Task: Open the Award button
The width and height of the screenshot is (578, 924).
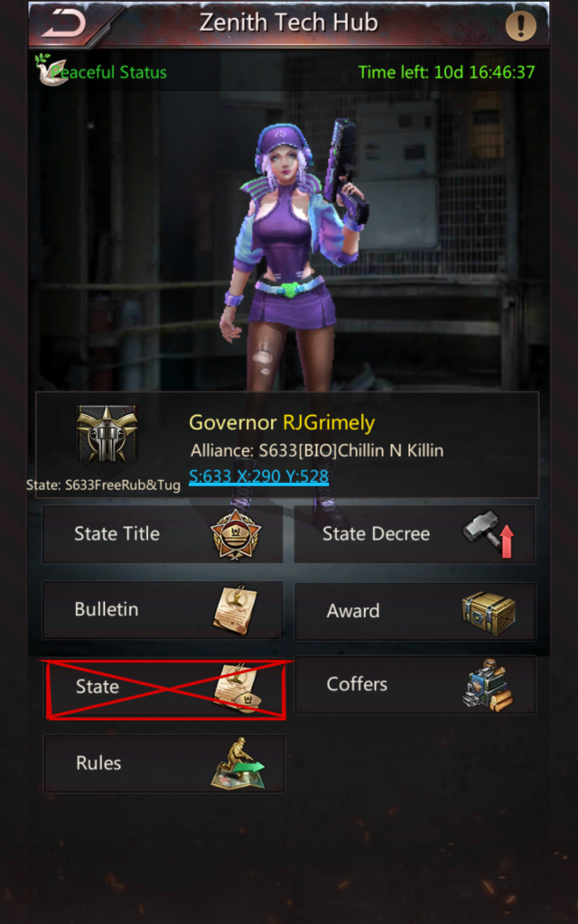Action: coord(415,611)
